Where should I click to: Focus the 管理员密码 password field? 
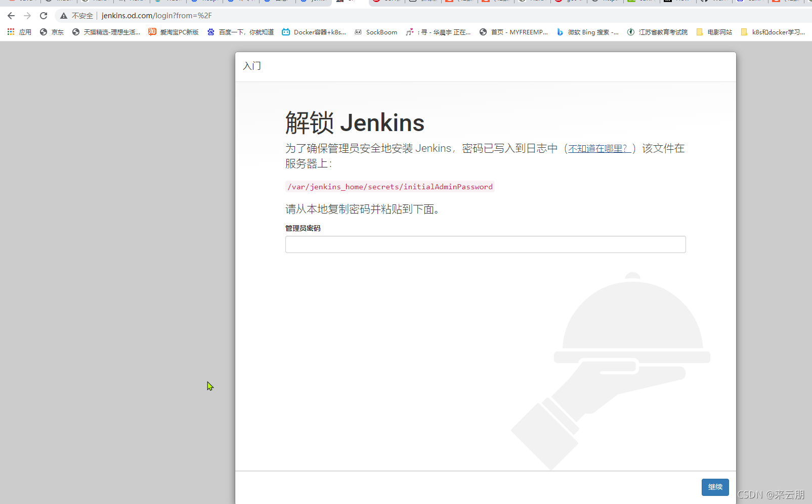485,244
